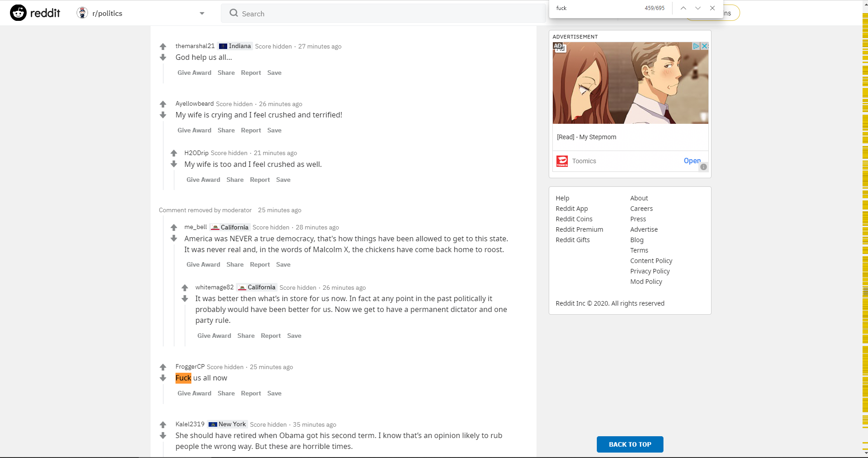This screenshot has width=868, height=458.
Task: Go to next find match arrow
Action: [697, 8]
